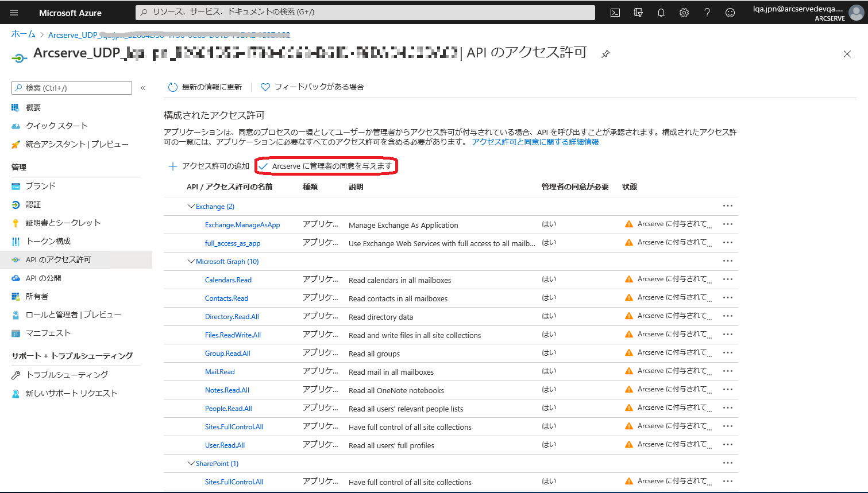Open more options for Mail.Read row
The image size is (868, 493).
coord(728,371)
